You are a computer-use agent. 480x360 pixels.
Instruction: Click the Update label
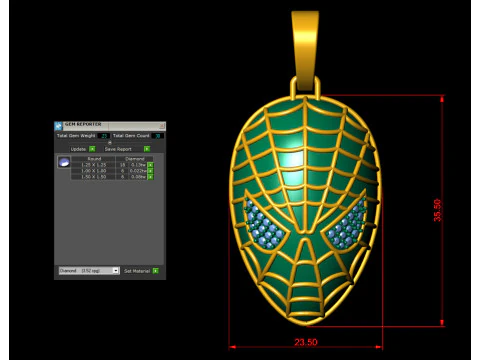tap(78, 149)
